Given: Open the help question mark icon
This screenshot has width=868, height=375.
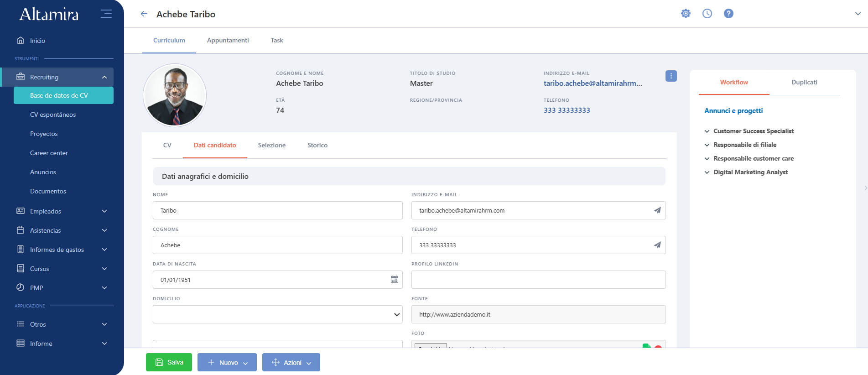Looking at the screenshot, I should [x=728, y=14].
